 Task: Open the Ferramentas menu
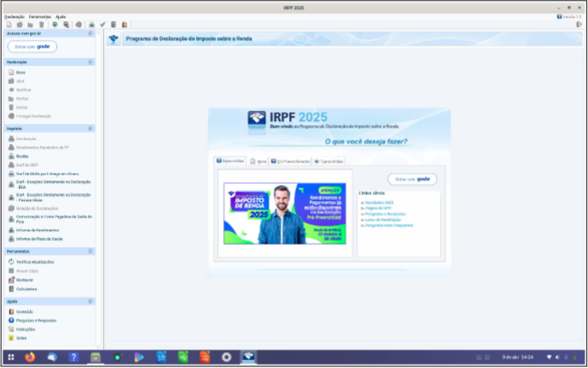tap(40, 17)
